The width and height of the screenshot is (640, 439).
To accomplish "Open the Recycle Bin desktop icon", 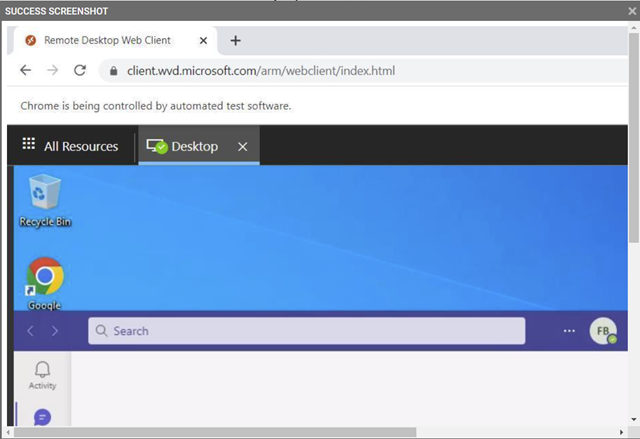I will click(45, 200).
